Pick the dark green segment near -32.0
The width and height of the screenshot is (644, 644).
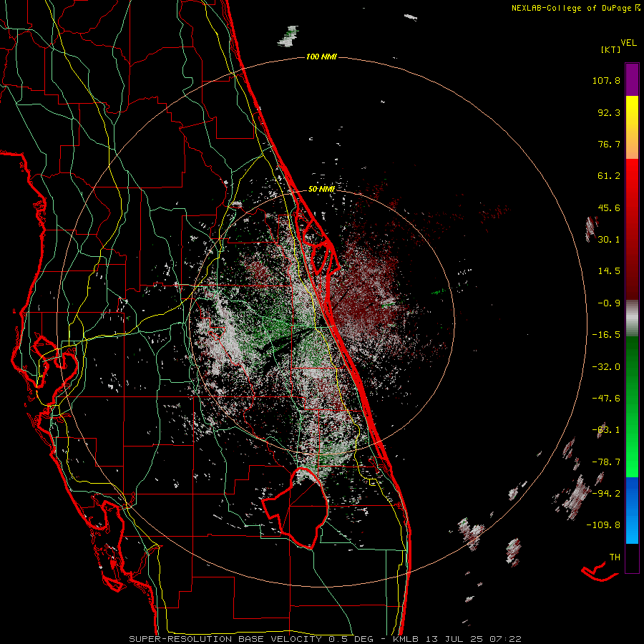tap(632, 366)
